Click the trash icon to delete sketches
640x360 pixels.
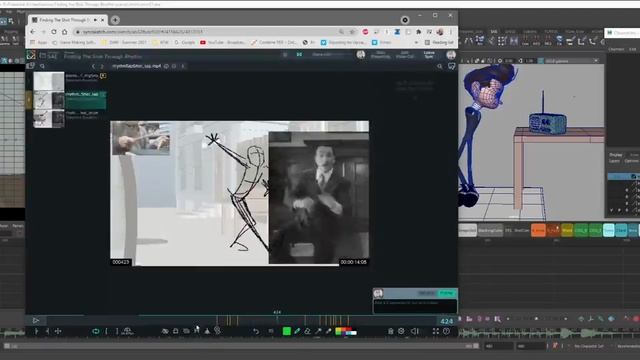click(391, 331)
